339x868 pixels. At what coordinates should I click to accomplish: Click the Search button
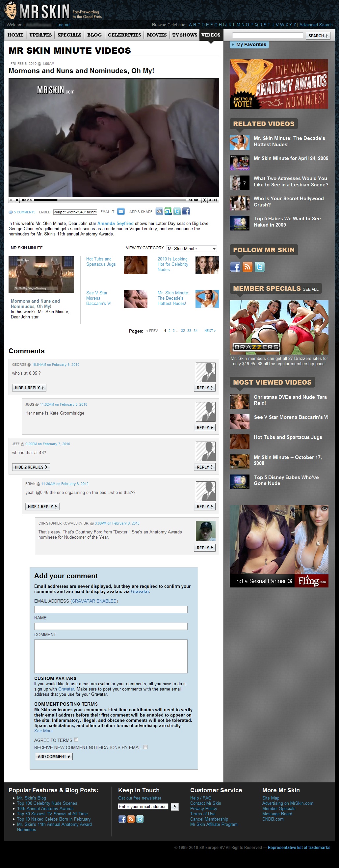[x=318, y=36]
